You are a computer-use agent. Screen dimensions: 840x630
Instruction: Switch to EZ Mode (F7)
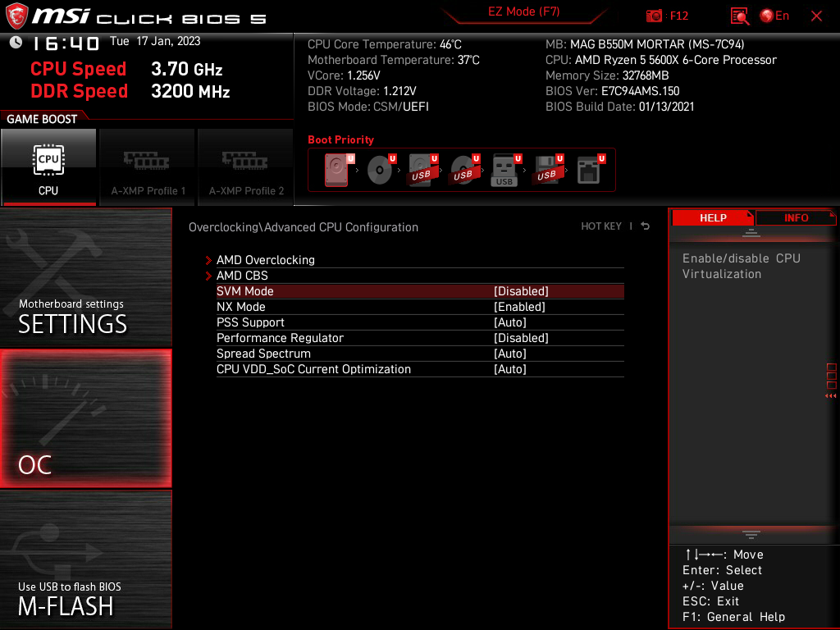523,11
